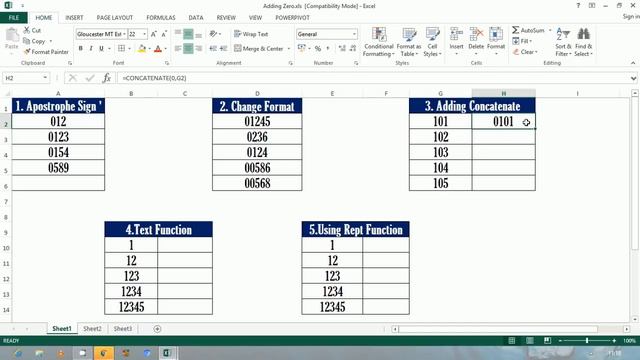Open the Borders button
The width and height of the screenshot is (640, 360).
coord(122,49)
